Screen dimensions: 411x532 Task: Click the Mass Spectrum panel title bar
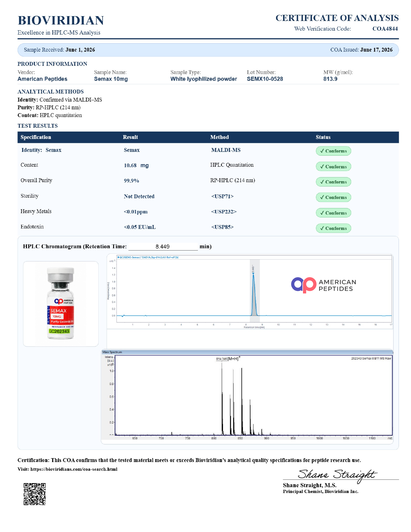[247, 352]
